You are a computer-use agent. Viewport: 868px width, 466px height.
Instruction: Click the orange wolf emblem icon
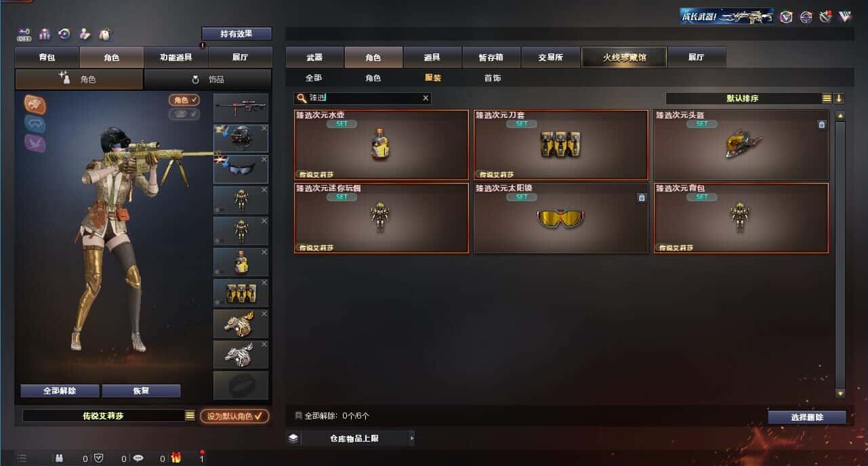click(35, 103)
